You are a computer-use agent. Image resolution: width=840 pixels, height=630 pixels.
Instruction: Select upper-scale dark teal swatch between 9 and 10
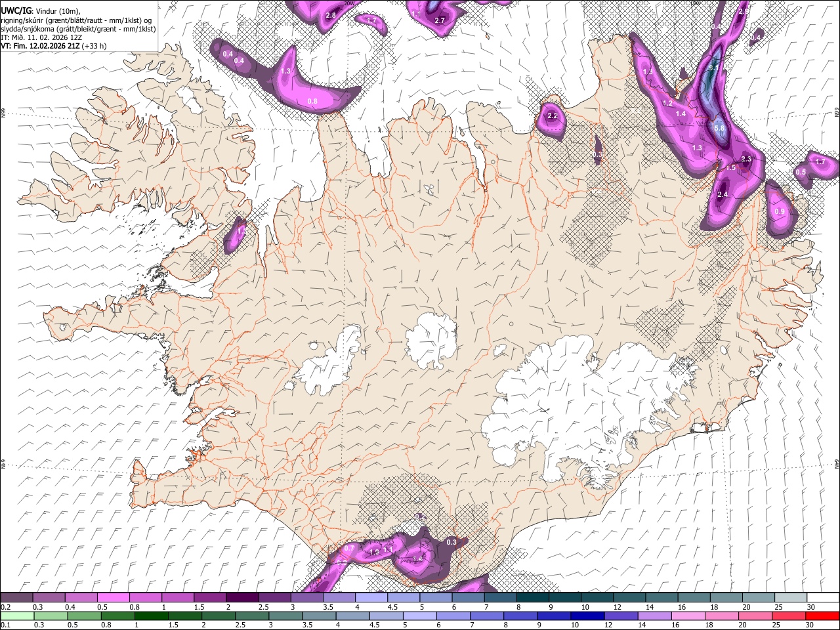point(564,597)
